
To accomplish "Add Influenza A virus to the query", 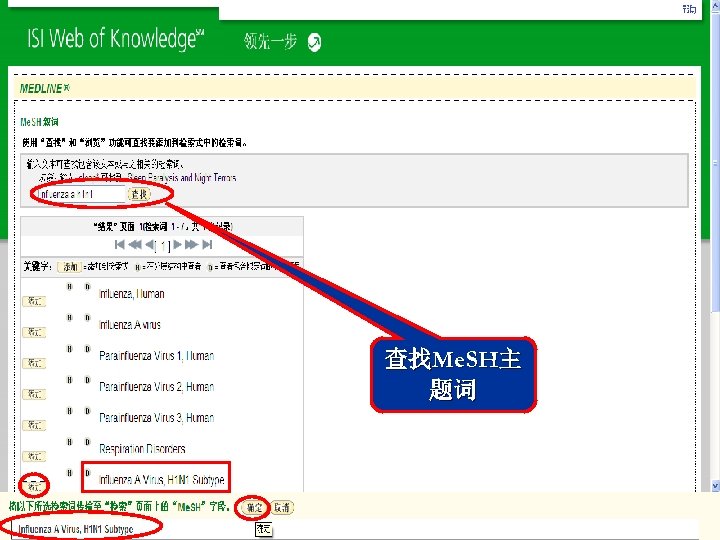I will click(34, 332).
